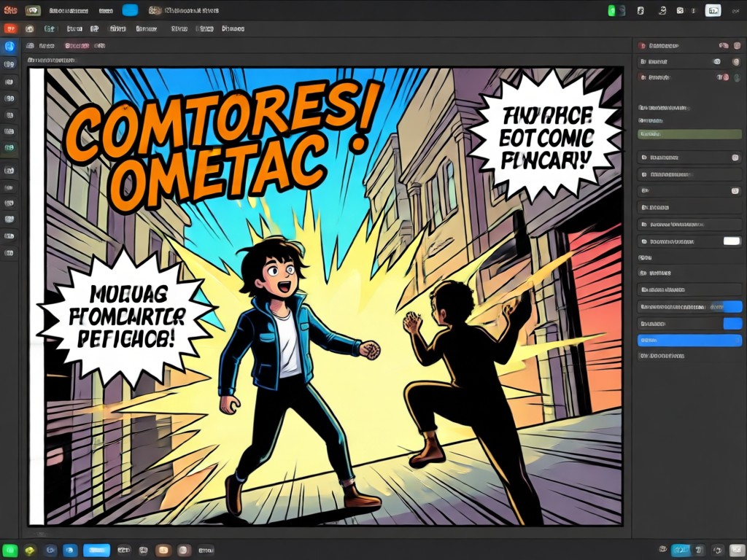The width and height of the screenshot is (747, 560).
Task: Toggle the green switch in the top right
Action: (616, 10)
